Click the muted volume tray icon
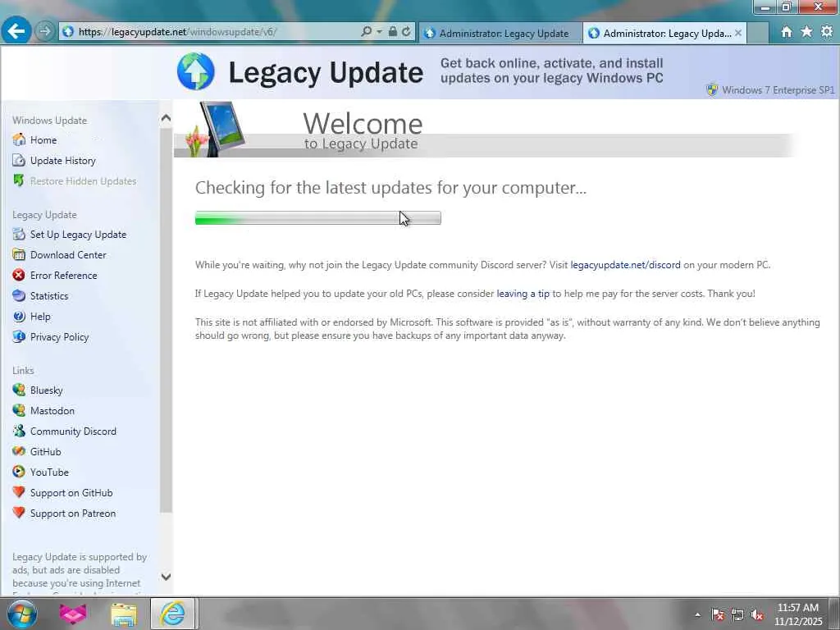The width and height of the screenshot is (840, 630). 757,615
